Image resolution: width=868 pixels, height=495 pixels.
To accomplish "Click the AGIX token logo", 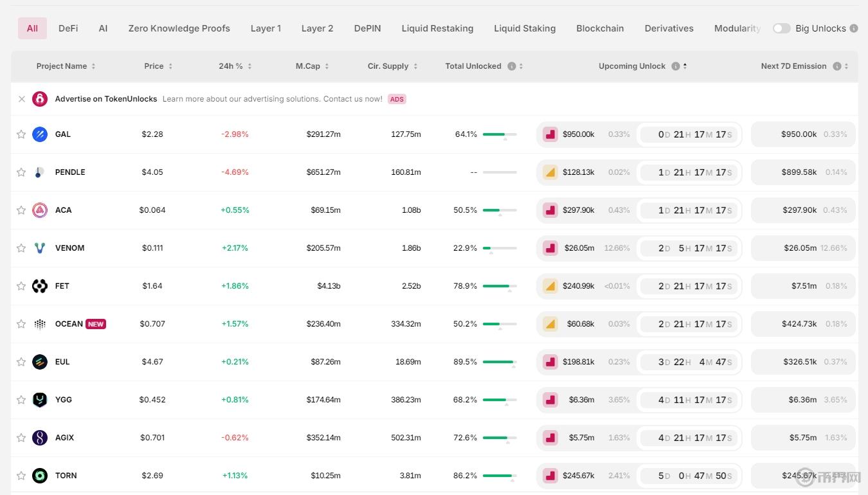I will point(40,438).
